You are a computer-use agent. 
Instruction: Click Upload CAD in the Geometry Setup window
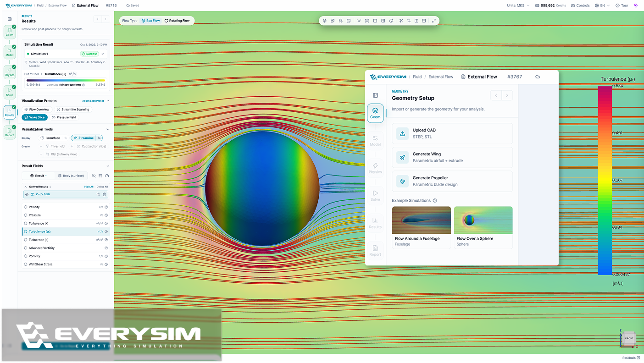[x=452, y=133]
